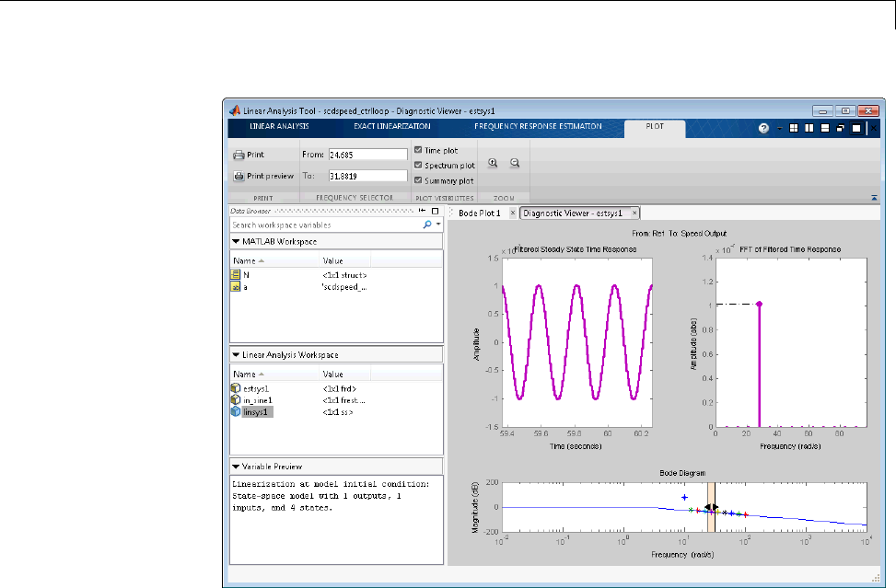Collapse the MATLAB Workspace section
896x588 pixels.
click(236, 242)
